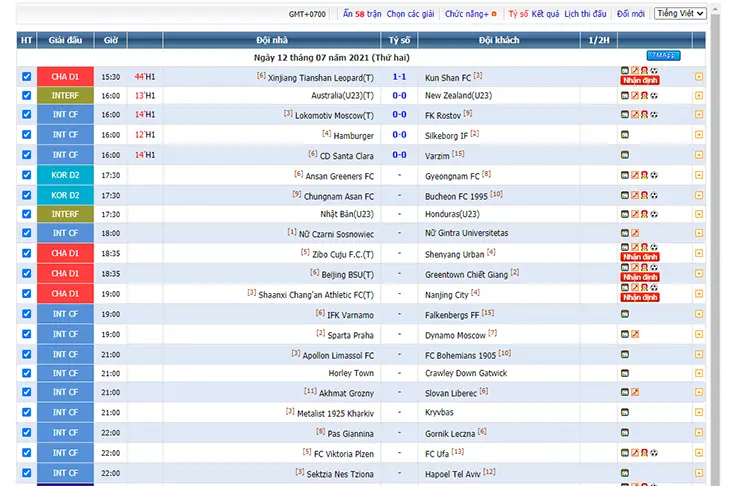Toggle checkbox for CD Santa Clara match

click(27, 155)
